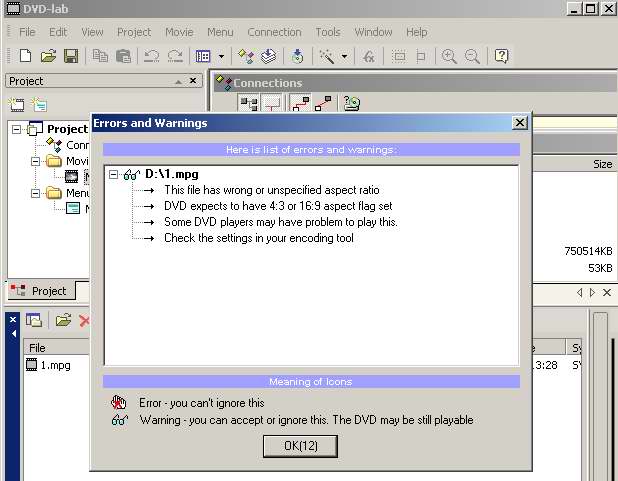Select the movie filmstrip item under Movies
The image size is (618, 481).
pyautogui.click(x=71, y=176)
